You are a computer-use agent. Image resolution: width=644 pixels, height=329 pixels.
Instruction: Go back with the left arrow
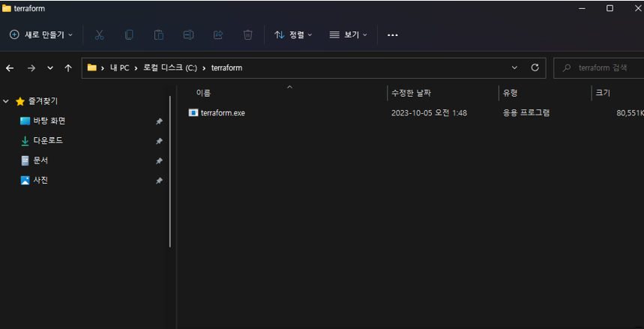tap(10, 68)
